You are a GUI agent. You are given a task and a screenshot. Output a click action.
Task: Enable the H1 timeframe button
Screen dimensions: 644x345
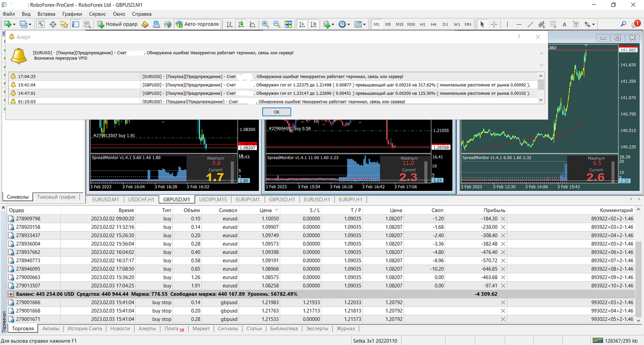pos(422,24)
